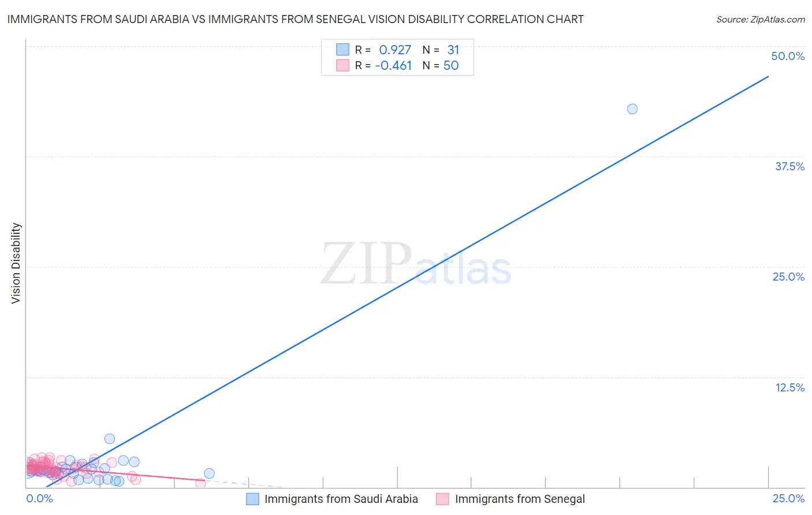
Task: Click the 37.5% y-axis label
Action: pyautogui.click(x=789, y=166)
